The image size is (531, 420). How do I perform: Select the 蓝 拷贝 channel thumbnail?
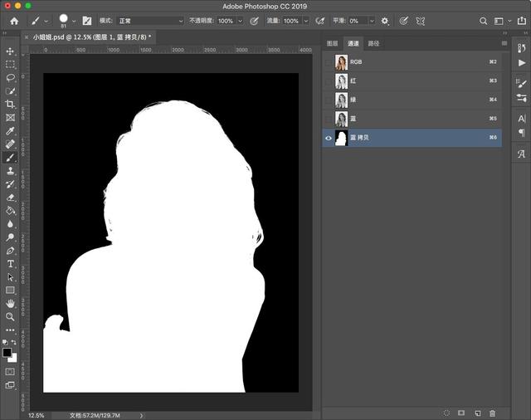click(341, 138)
